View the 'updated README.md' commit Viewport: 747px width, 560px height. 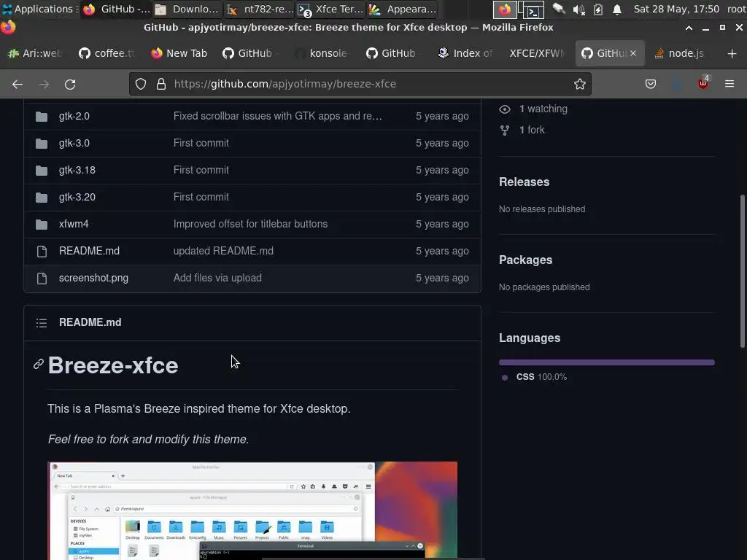click(x=223, y=251)
